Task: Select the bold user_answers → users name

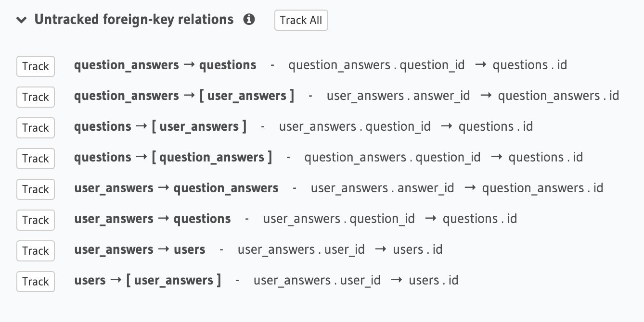Action: point(140,249)
